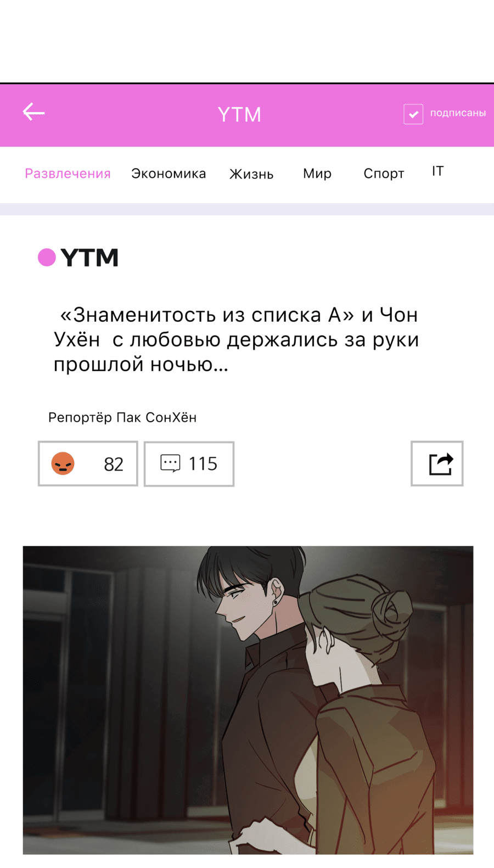Click the подписаны label text
The width and height of the screenshot is (494, 868).
tap(458, 113)
